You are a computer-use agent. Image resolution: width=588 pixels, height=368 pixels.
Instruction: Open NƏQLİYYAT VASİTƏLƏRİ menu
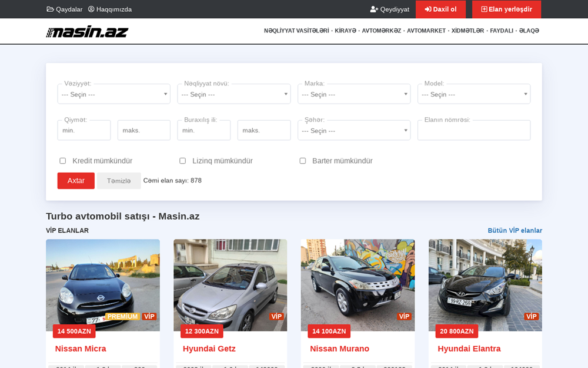tap(296, 31)
